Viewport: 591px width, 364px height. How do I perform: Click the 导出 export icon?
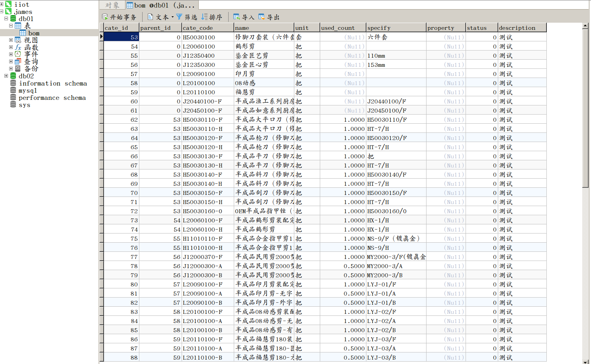click(262, 17)
